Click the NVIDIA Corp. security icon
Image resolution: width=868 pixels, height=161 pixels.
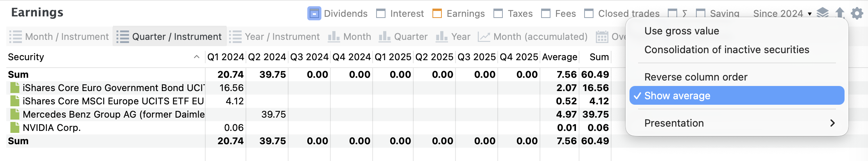[x=15, y=127]
